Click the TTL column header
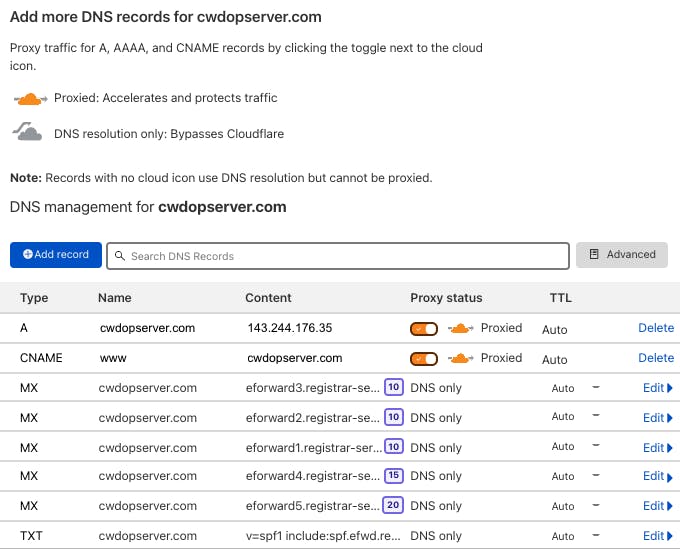680x549 pixels. point(561,298)
